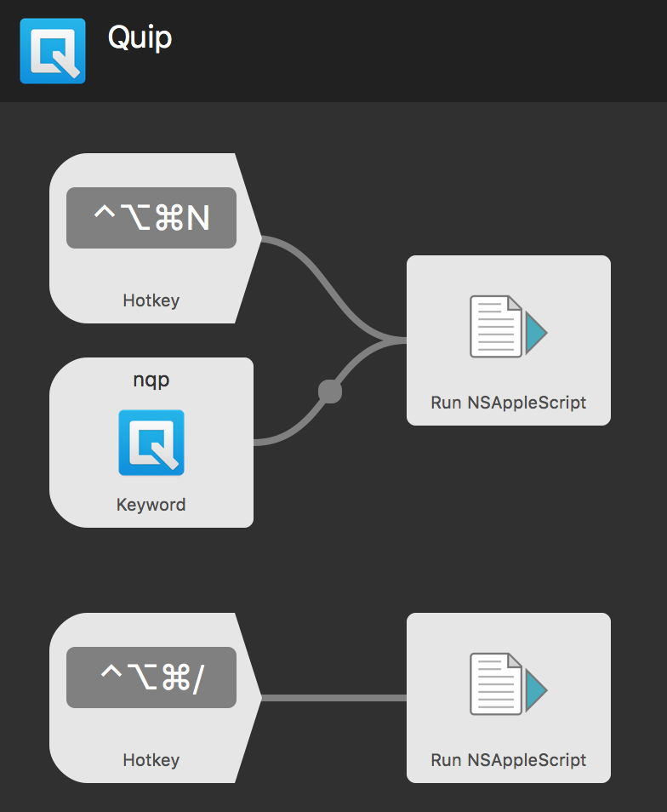Click the Quip icon in nqp Keyword
Screen dimensions: 667x812
coord(151,443)
